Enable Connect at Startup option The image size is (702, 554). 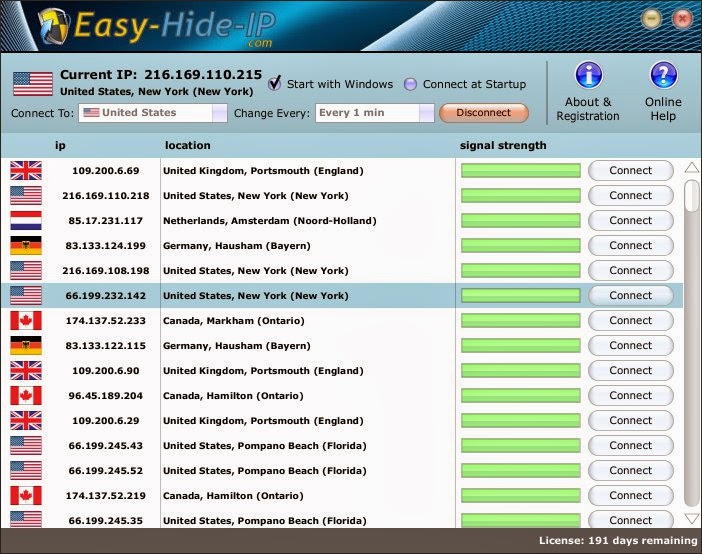point(410,84)
